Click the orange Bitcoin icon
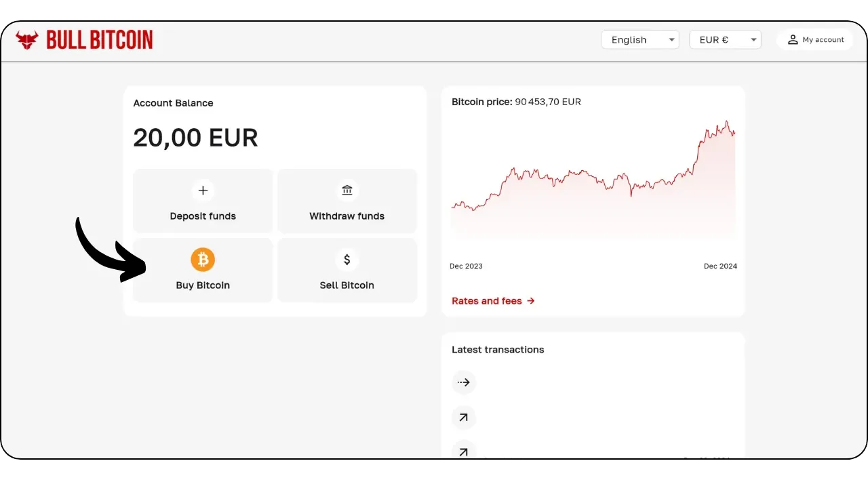 point(203,259)
